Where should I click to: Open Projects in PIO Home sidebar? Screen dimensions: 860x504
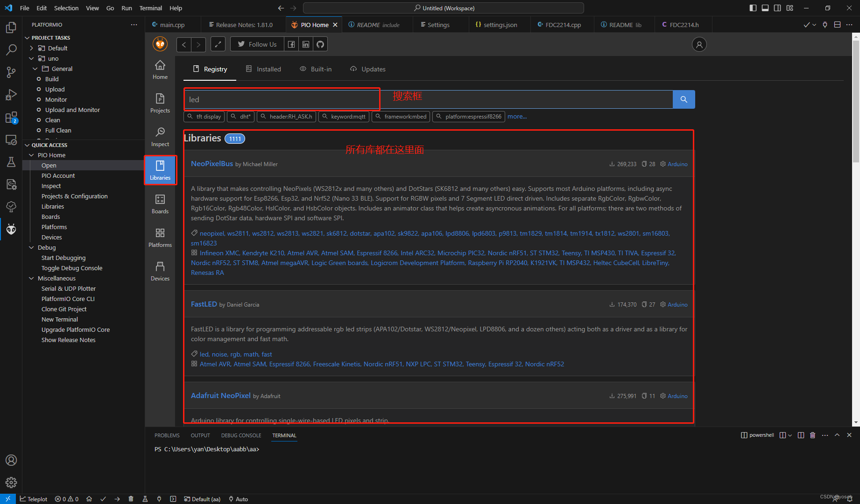[160, 104]
